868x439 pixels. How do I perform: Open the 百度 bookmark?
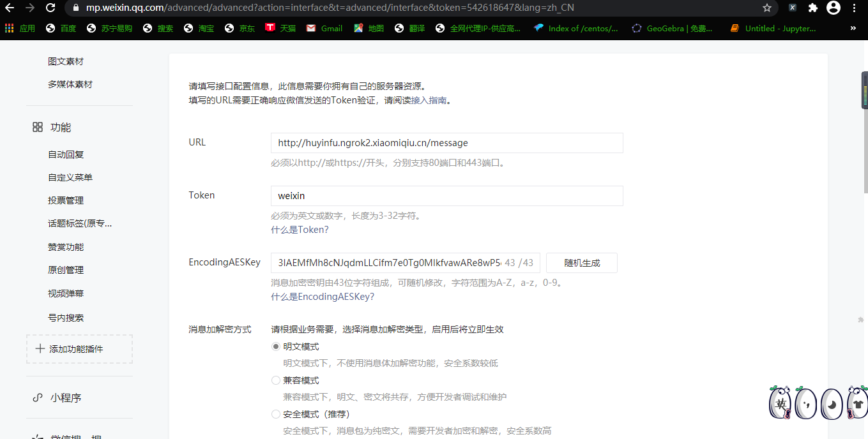pyautogui.click(x=61, y=28)
